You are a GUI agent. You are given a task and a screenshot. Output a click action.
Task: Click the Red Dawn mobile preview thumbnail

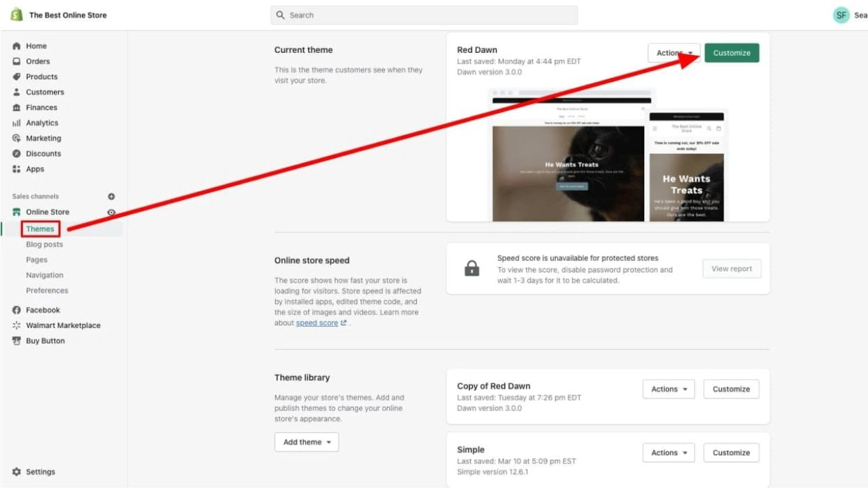(x=686, y=165)
